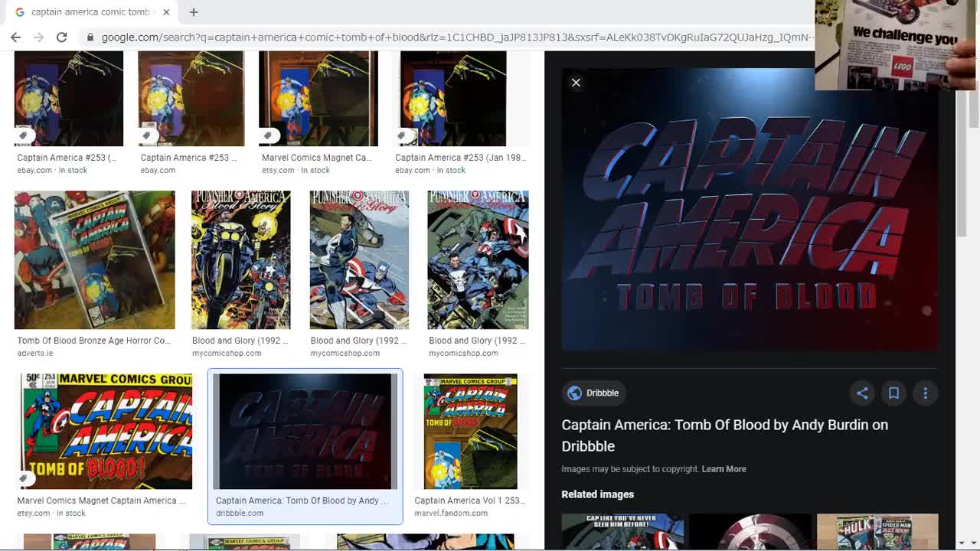This screenshot has height=551, width=980.
Task: Save the image with the bookmark icon
Action: (893, 393)
